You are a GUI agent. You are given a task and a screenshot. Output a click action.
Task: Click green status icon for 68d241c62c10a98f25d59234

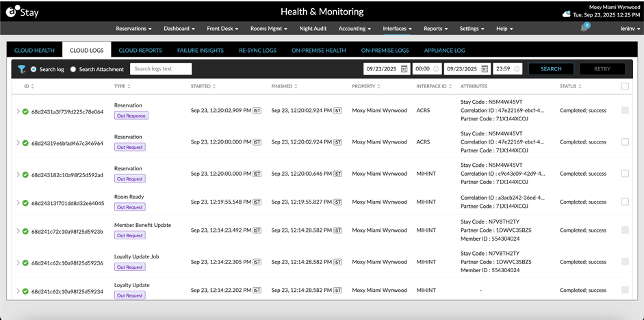[25, 291]
